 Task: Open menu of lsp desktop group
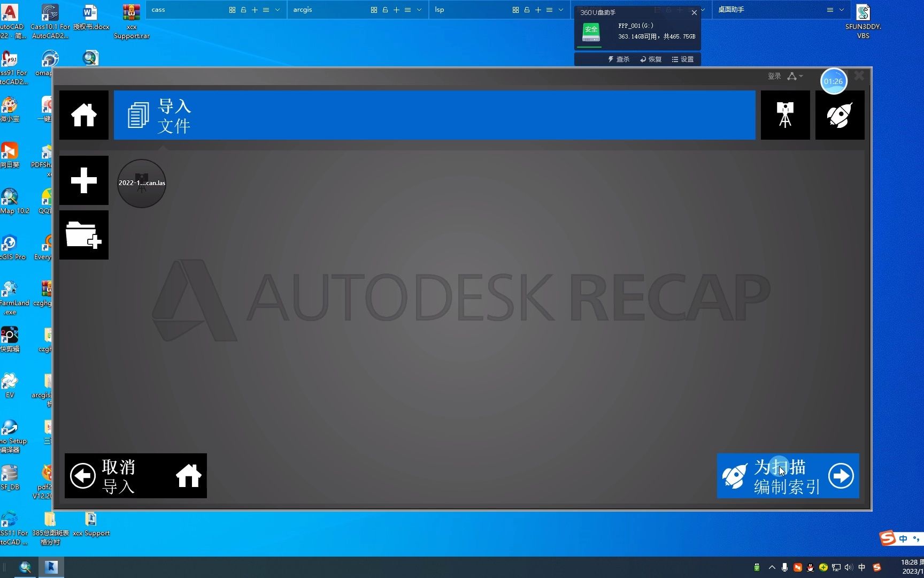coord(549,10)
